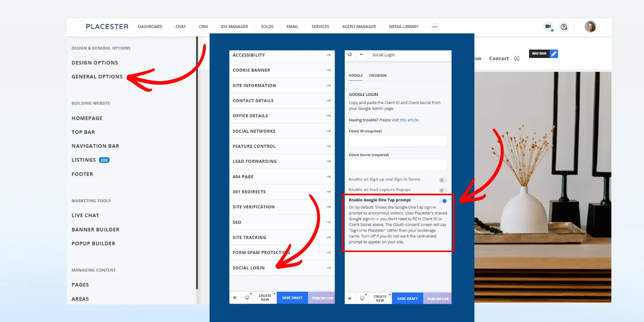Open Email in the top navigation
Viewport: 644px width, 322px height.
pyautogui.click(x=293, y=26)
